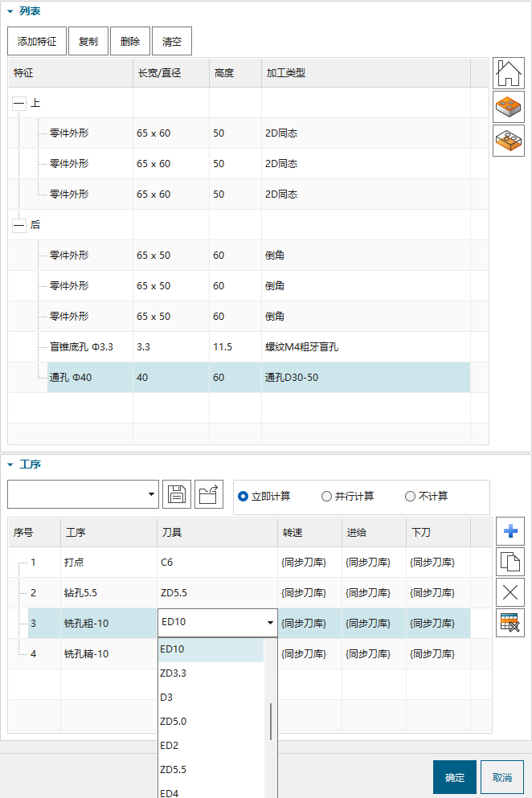This screenshot has width=532, height=798.
Task: Select the 不计算 radio button
Action: (x=411, y=496)
